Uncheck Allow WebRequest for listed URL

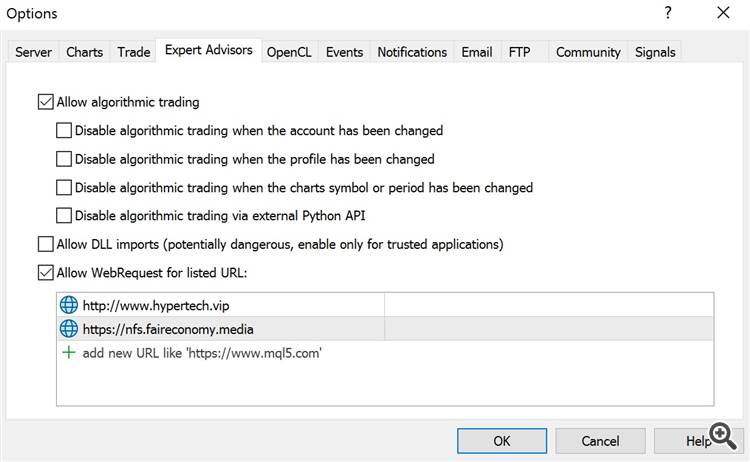point(45,271)
